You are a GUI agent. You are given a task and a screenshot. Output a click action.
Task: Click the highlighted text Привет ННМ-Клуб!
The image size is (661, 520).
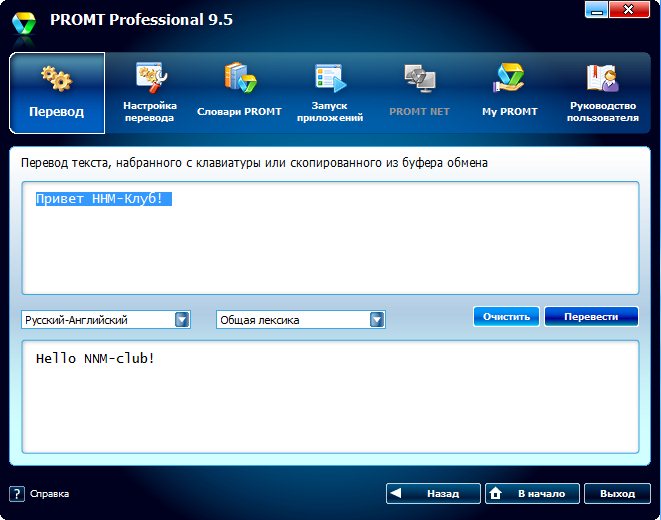click(104, 198)
